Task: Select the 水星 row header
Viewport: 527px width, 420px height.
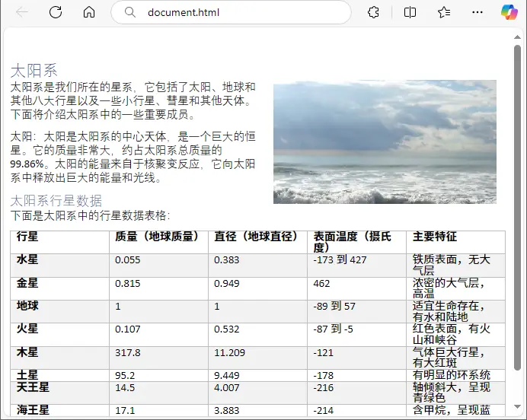Action: click(x=27, y=259)
